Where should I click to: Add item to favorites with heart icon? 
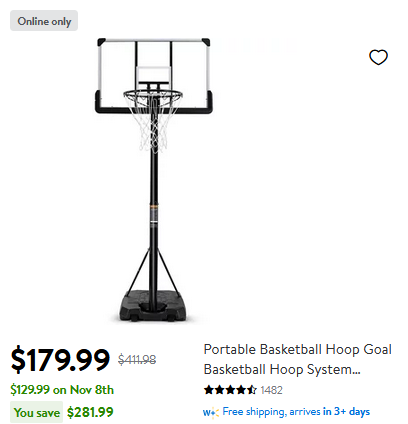[x=378, y=57]
